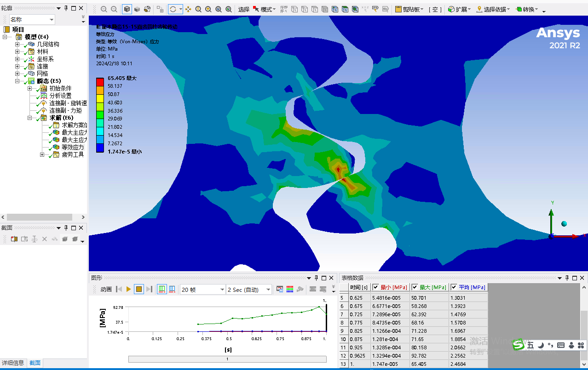Select 几何结构 geometry node in tree
Image resolution: width=588 pixels, height=370 pixels.
pyautogui.click(x=48, y=44)
